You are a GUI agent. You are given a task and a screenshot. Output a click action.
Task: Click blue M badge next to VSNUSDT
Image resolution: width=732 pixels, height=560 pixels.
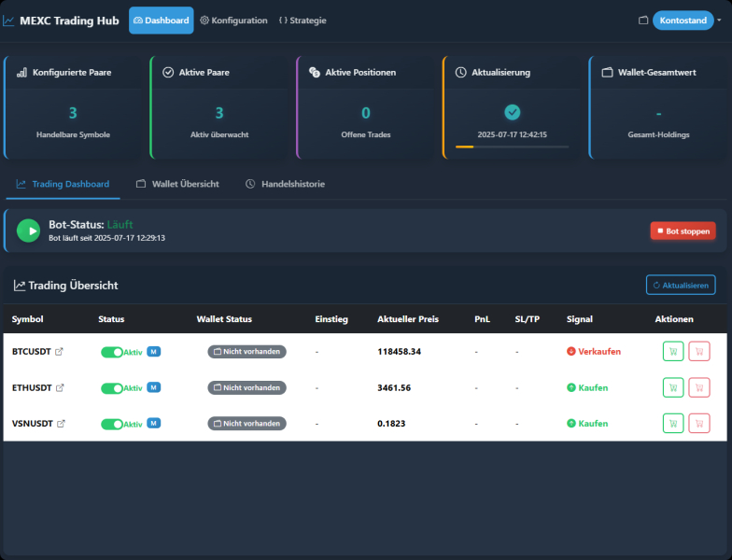pyautogui.click(x=154, y=423)
